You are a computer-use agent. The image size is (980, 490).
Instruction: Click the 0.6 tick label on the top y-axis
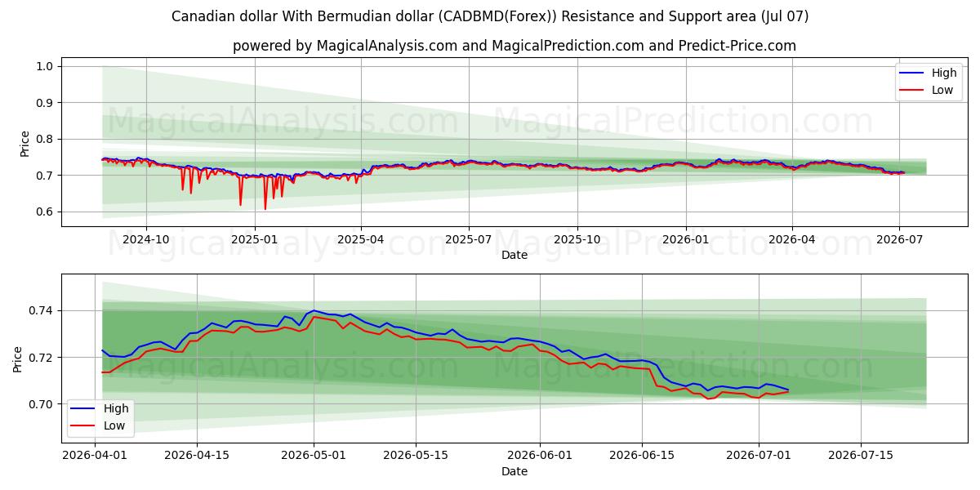coord(45,212)
